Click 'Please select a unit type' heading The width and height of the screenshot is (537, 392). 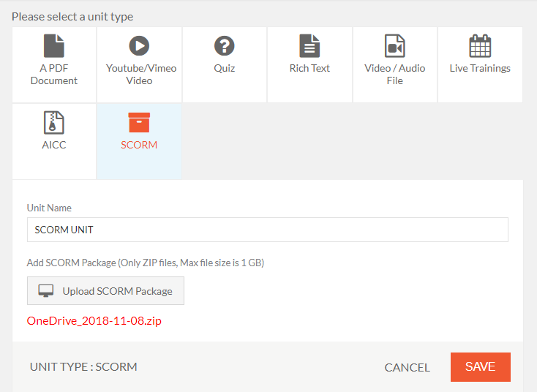tap(72, 16)
